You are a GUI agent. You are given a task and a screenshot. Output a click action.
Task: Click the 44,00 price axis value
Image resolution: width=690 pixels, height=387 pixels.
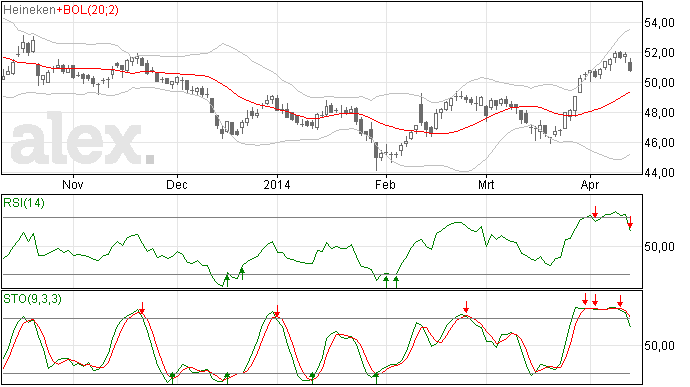[x=659, y=173]
